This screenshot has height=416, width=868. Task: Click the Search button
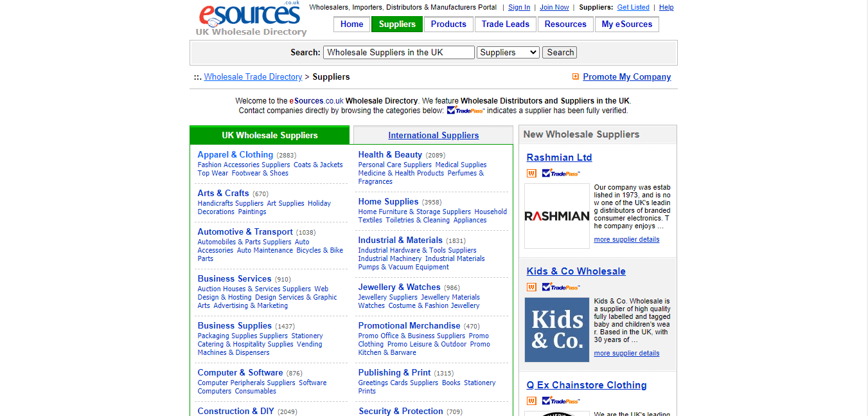tap(560, 53)
